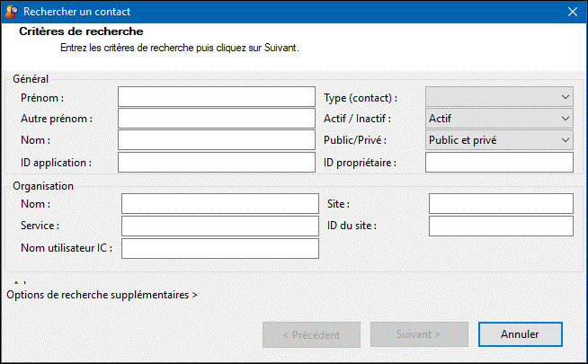Click the Annuler button
Viewport: 588px width, 364px height.
click(x=521, y=334)
